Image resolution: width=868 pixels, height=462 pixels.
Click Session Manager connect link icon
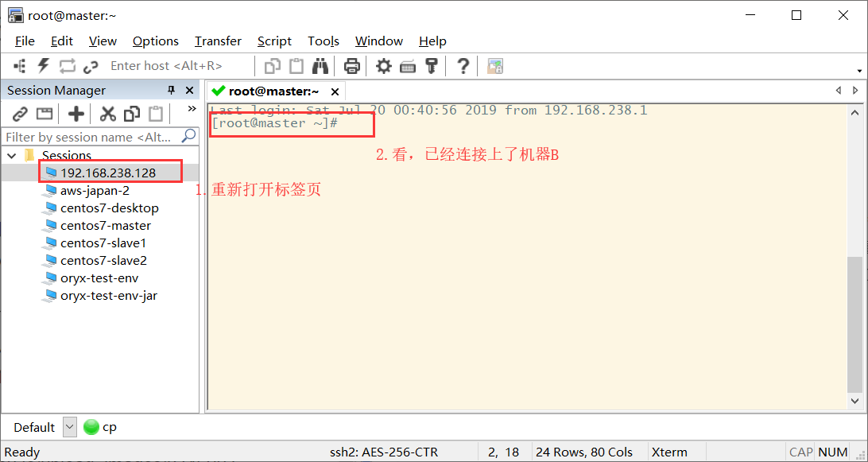click(20, 115)
